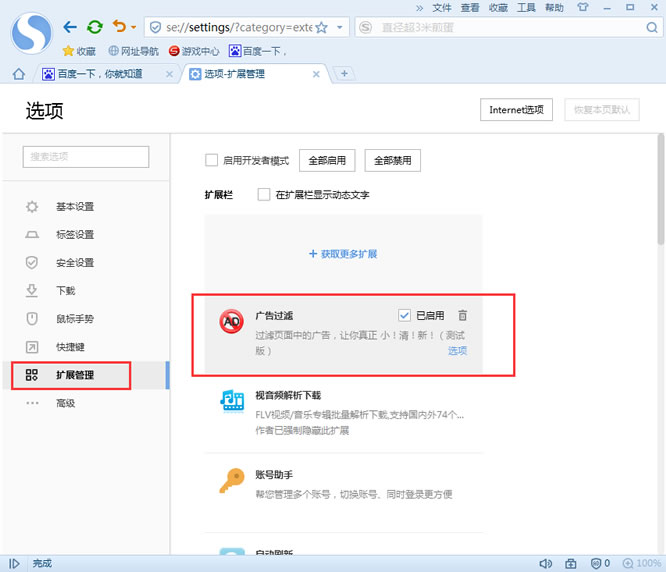Expand the address bar dropdown arrow

[x=341, y=27]
